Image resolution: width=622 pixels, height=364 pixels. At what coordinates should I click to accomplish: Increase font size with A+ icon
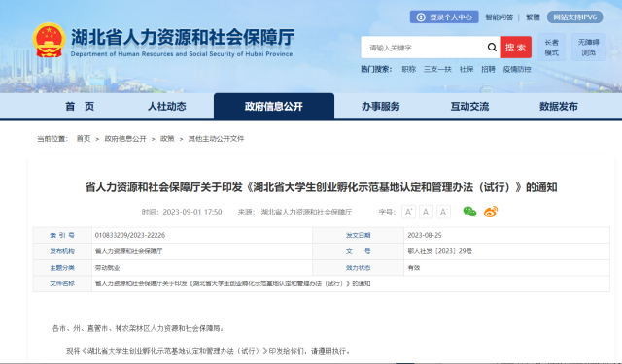tap(408, 212)
